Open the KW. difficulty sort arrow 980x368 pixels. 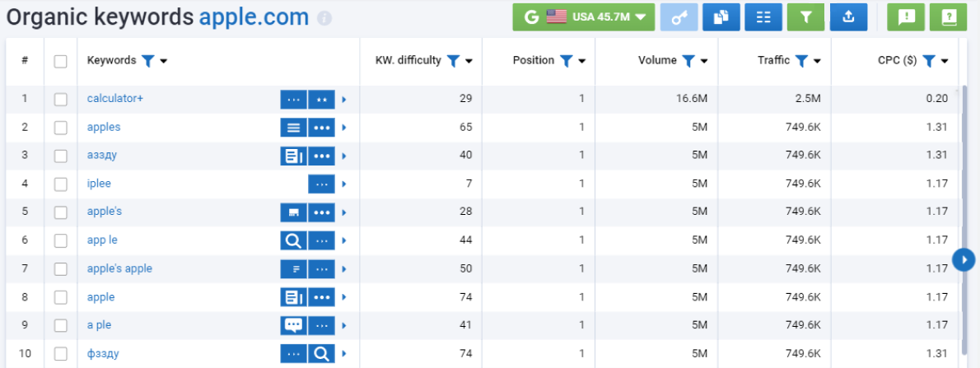[469, 61]
